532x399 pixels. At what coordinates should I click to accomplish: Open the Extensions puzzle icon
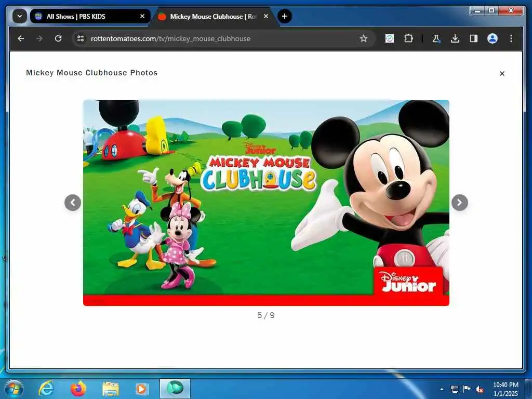[x=408, y=38]
